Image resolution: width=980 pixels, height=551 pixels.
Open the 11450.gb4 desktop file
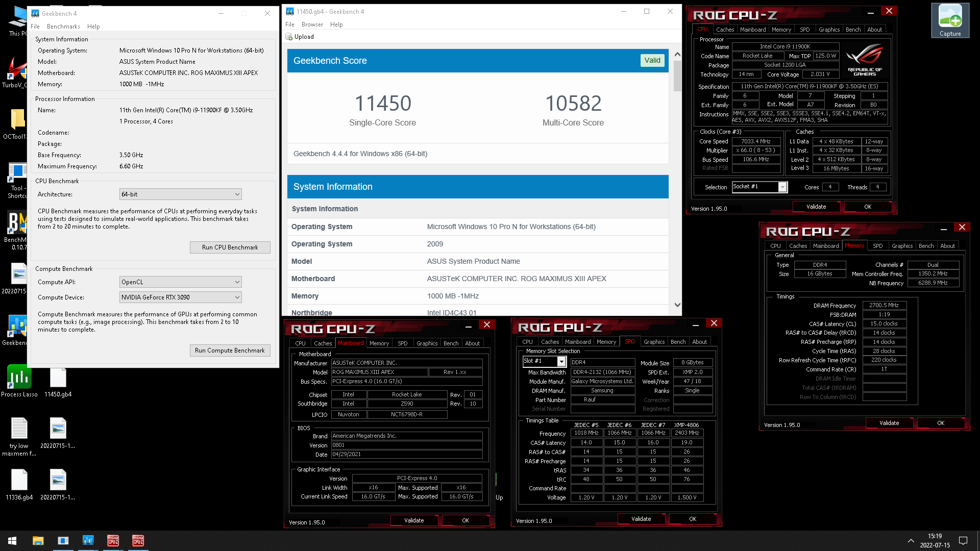point(58,381)
